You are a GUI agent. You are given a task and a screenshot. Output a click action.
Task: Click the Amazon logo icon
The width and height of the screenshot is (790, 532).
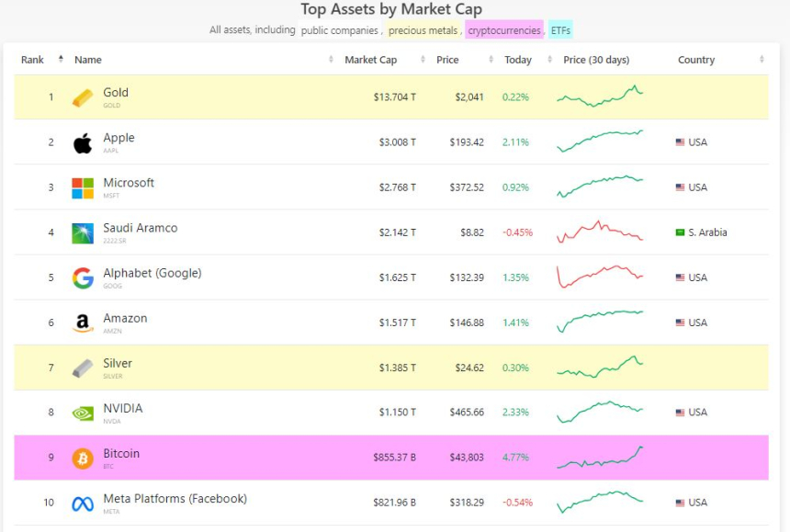click(x=83, y=323)
